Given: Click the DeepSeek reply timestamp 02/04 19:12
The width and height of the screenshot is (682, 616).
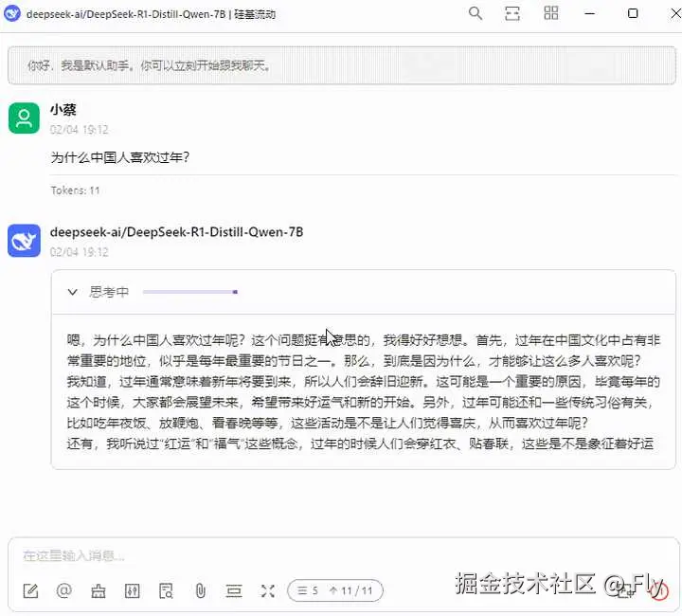Looking at the screenshot, I should point(80,252).
